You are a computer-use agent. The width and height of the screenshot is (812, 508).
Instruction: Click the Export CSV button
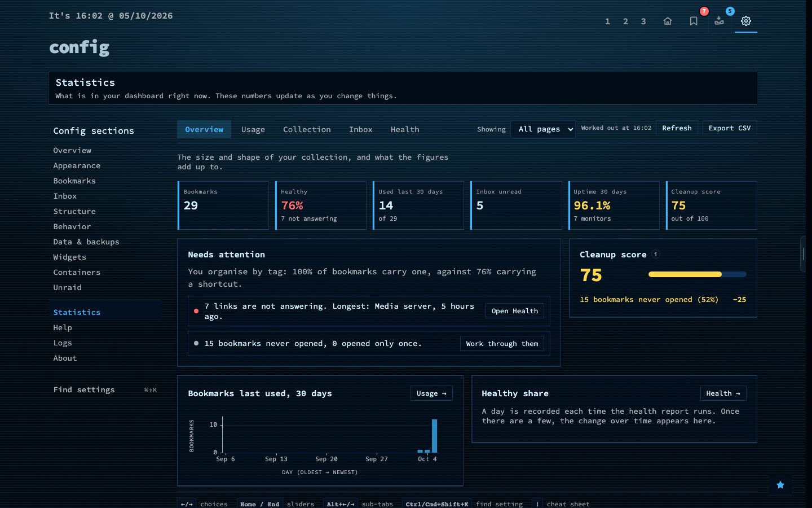click(x=730, y=128)
